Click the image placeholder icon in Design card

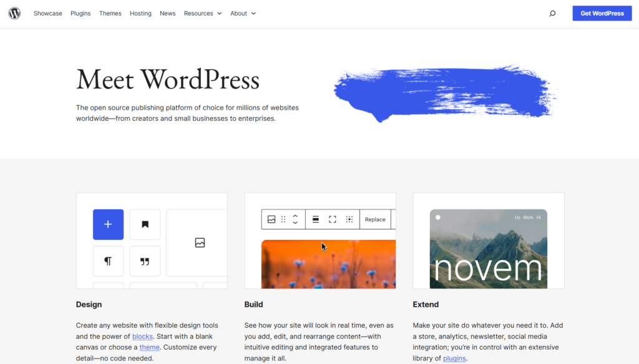pyautogui.click(x=200, y=242)
